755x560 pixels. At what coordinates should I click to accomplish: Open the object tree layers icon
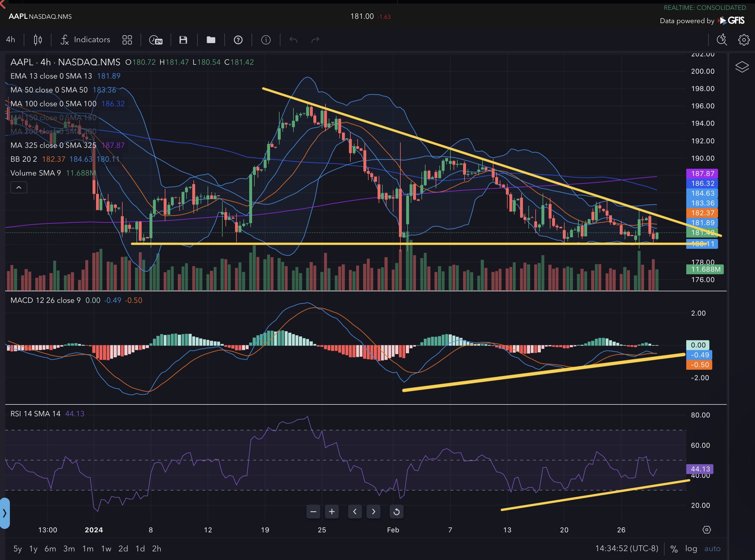(742, 67)
